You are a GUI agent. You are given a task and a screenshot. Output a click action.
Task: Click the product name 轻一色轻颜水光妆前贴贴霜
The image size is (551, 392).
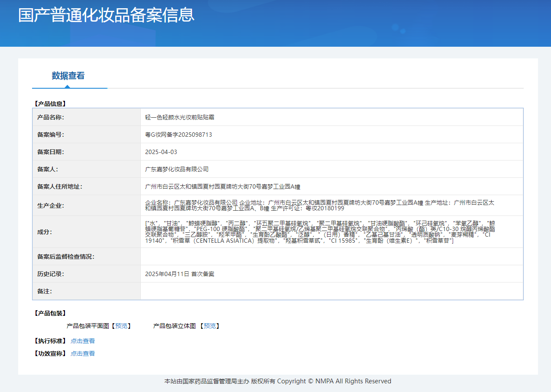(180, 117)
